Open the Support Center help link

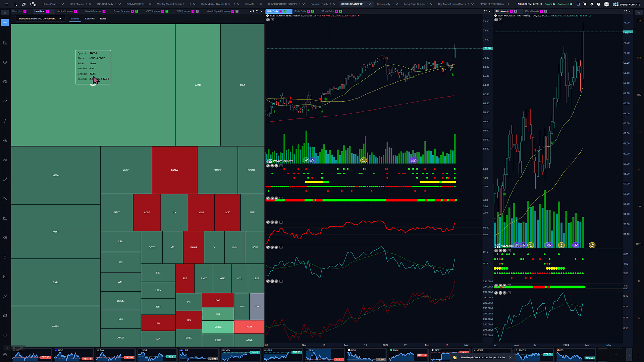(483, 358)
